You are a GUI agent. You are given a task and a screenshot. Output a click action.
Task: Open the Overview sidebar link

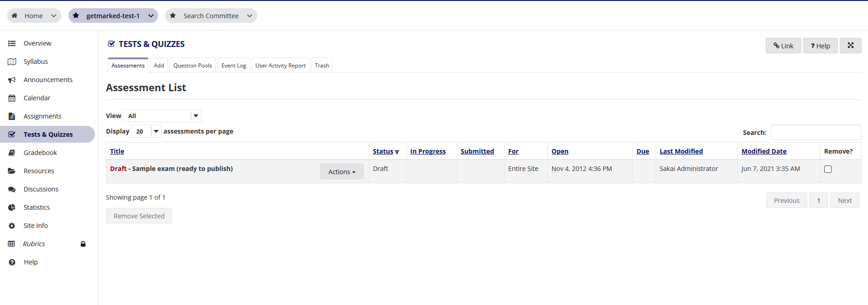(x=37, y=43)
